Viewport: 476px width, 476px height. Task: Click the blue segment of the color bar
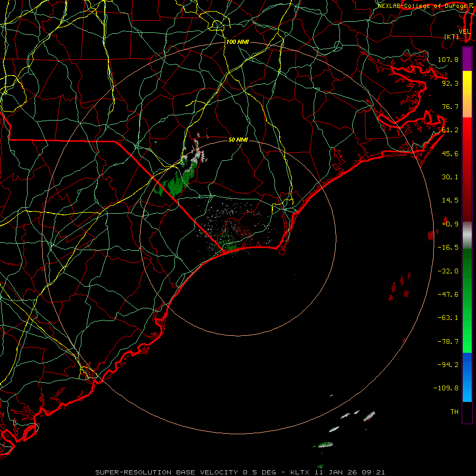[x=467, y=377]
